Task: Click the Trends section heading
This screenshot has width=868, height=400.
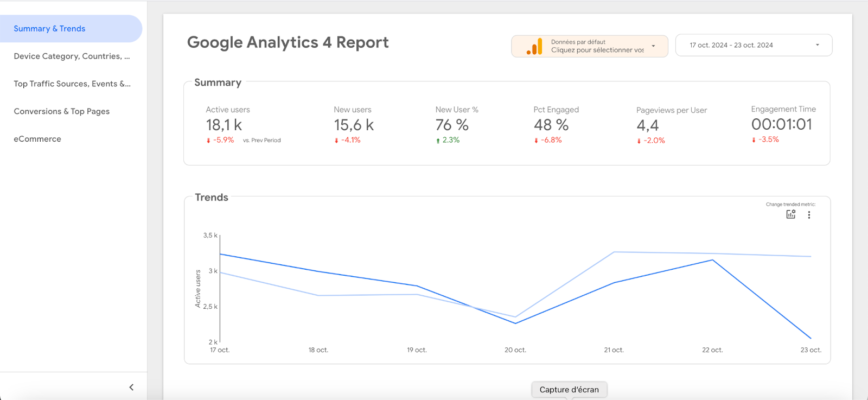Action: coord(212,198)
